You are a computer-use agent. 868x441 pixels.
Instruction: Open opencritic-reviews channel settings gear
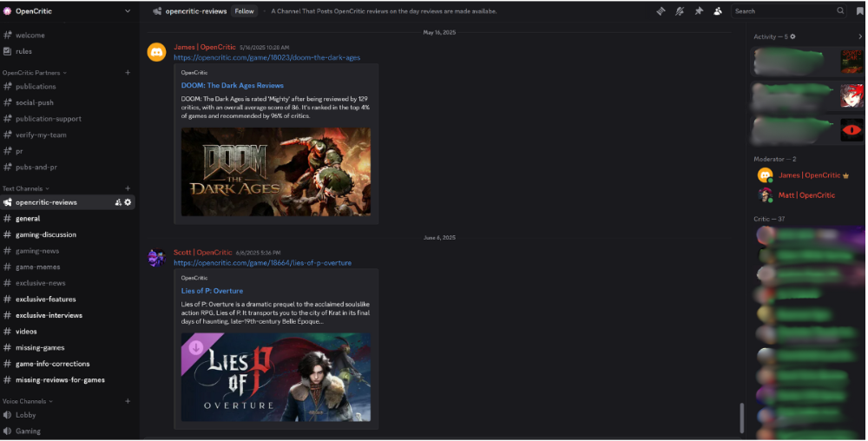pyautogui.click(x=128, y=202)
